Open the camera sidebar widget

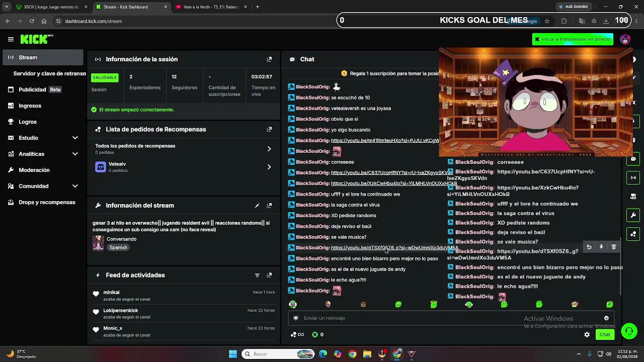point(633,196)
